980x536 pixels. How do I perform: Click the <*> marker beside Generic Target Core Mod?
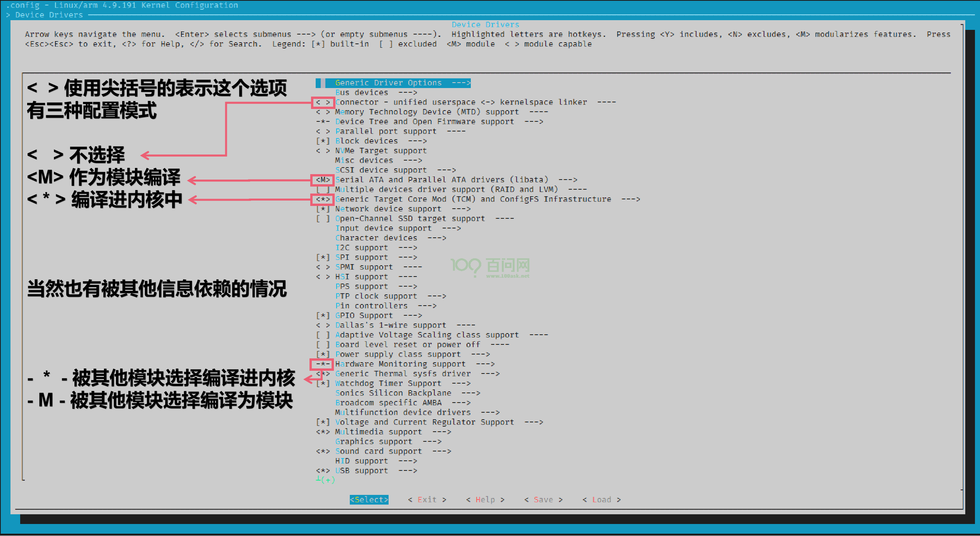[323, 199]
